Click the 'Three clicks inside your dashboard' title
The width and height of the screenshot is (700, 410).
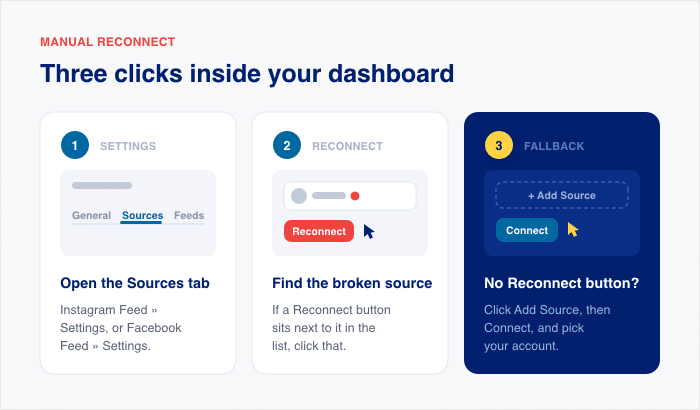[x=247, y=74]
